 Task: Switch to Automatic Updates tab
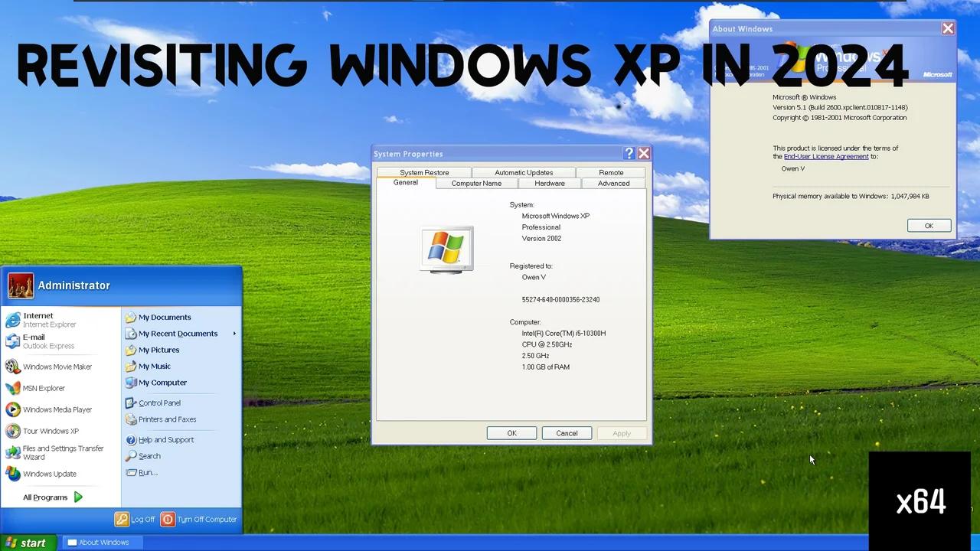pyautogui.click(x=524, y=172)
